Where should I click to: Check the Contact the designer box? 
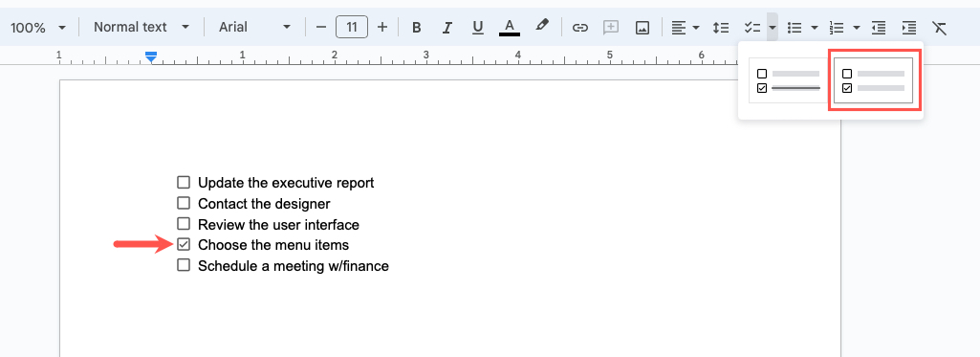tap(184, 203)
